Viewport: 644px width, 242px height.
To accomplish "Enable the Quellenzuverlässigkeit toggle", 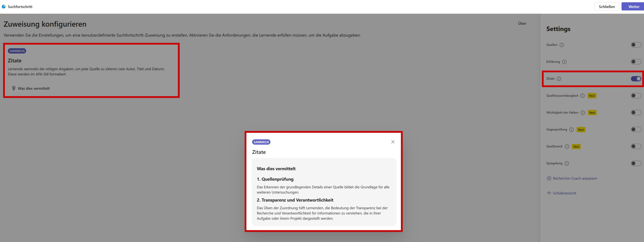I will coord(636,96).
